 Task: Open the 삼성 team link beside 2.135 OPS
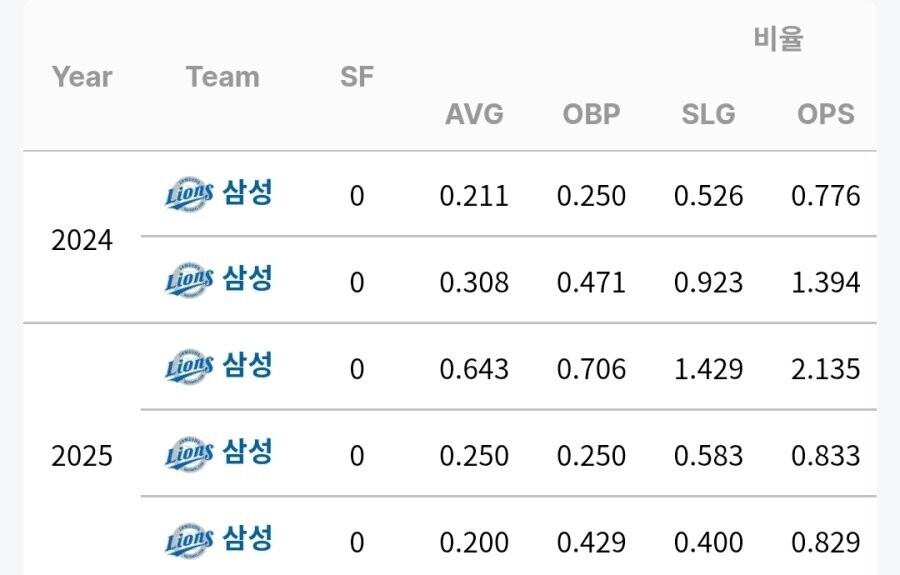point(247,366)
